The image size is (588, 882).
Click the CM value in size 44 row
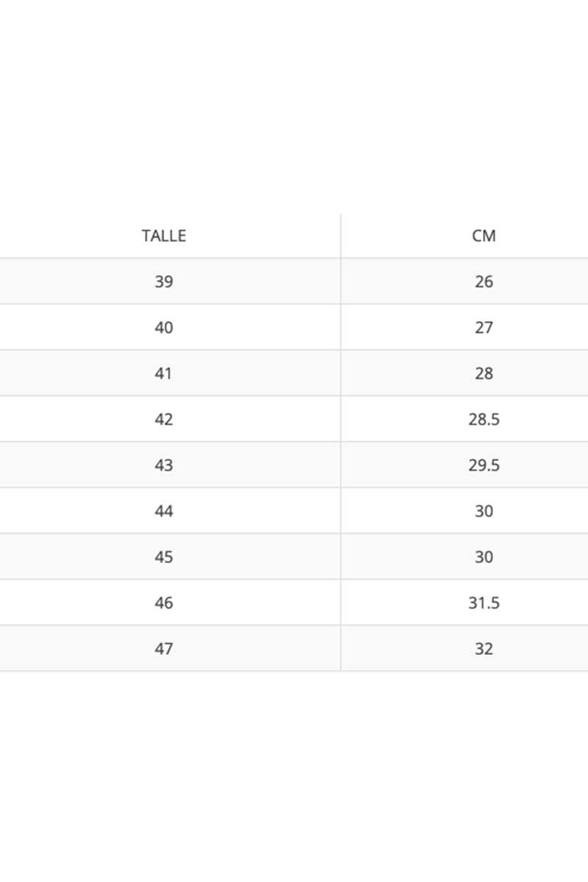click(x=484, y=511)
